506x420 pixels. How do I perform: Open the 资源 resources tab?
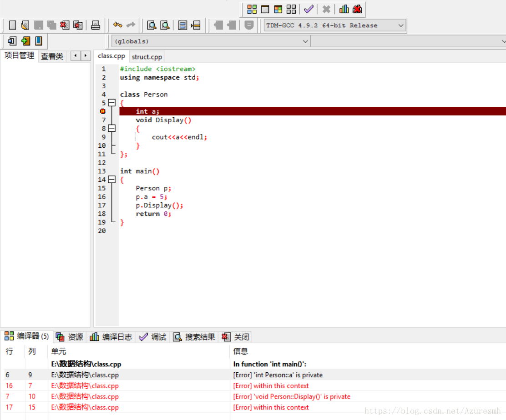tap(69, 337)
